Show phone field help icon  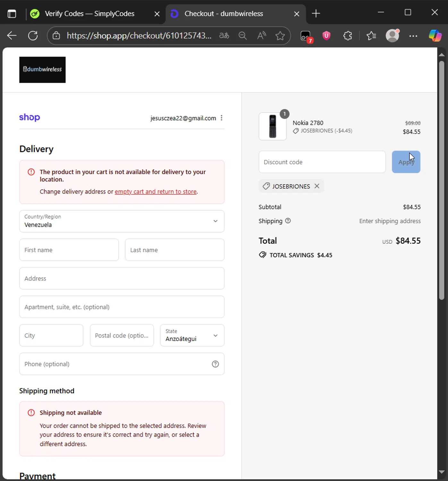[x=216, y=364]
